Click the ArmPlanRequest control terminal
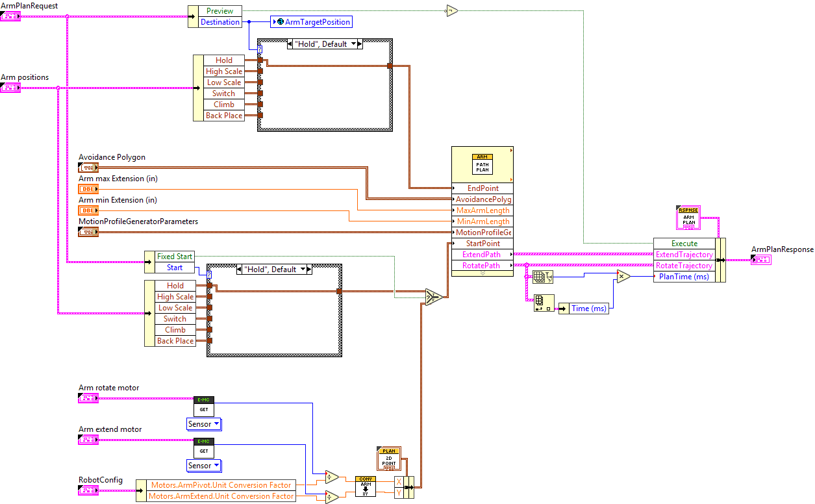The height and width of the screenshot is (504, 815). click(x=11, y=16)
